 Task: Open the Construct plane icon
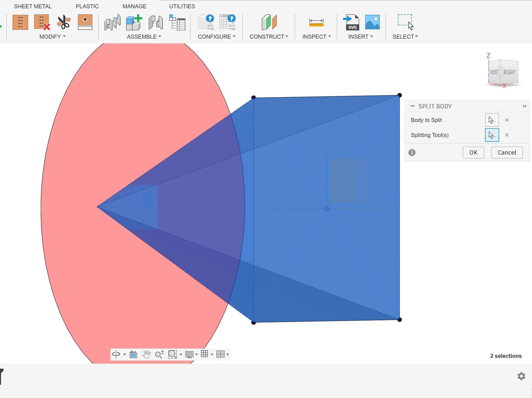click(x=269, y=22)
